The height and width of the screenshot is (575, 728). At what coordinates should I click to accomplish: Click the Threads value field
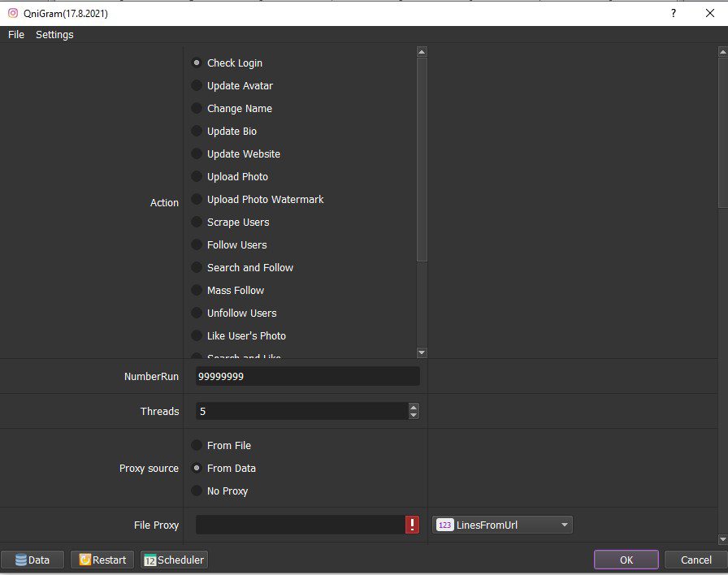pyautogui.click(x=302, y=411)
